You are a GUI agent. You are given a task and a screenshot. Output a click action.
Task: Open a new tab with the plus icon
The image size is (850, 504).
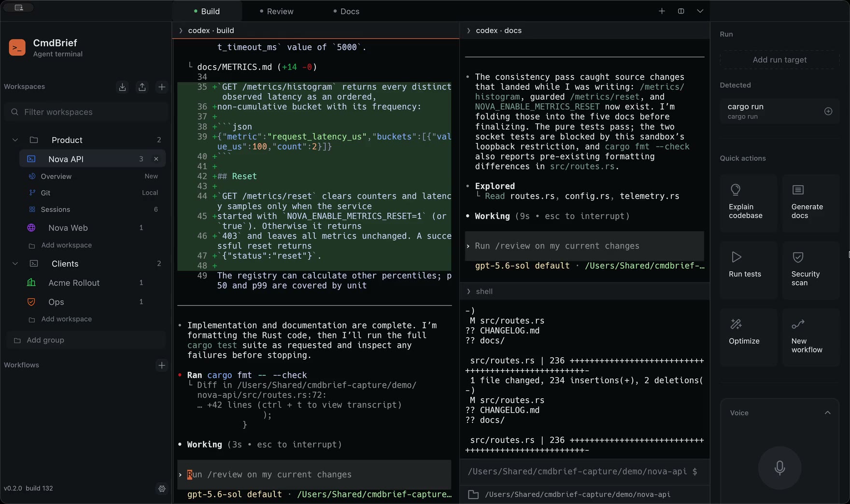662,11
